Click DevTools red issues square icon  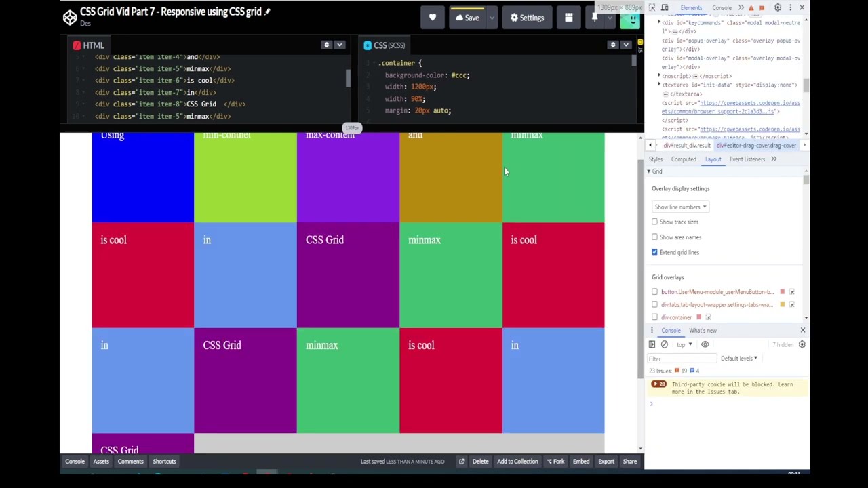[762, 7]
